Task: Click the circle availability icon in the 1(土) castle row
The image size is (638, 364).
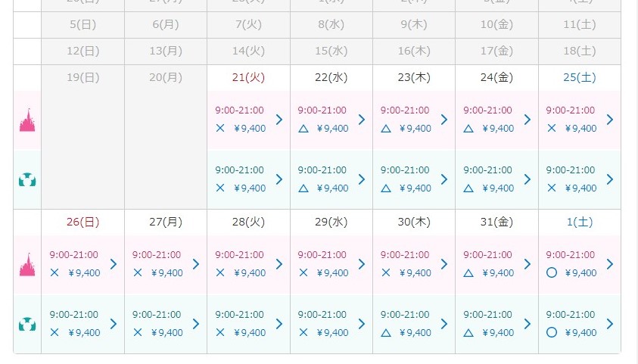Action: point(551,272)
